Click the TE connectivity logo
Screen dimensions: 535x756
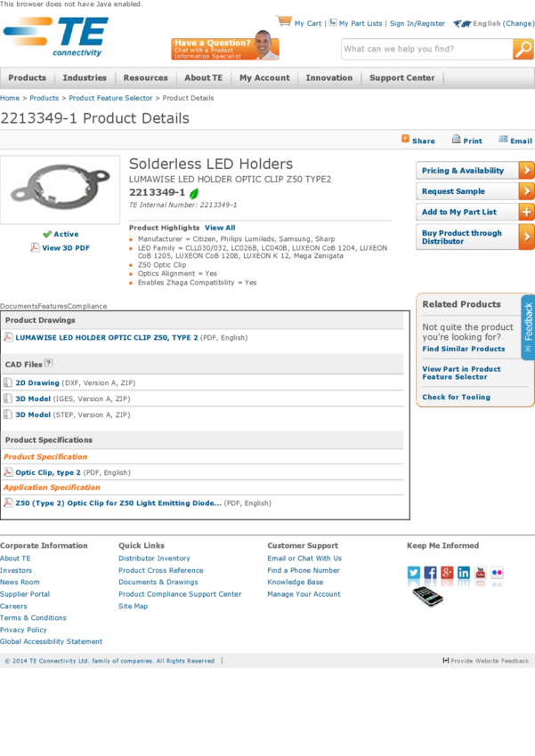(x=56, y=37)
